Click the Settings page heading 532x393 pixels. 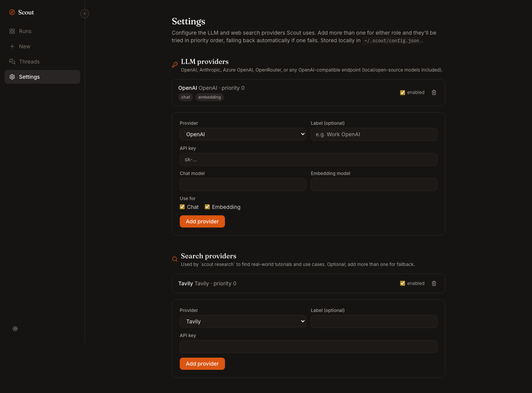click(188, 21)
